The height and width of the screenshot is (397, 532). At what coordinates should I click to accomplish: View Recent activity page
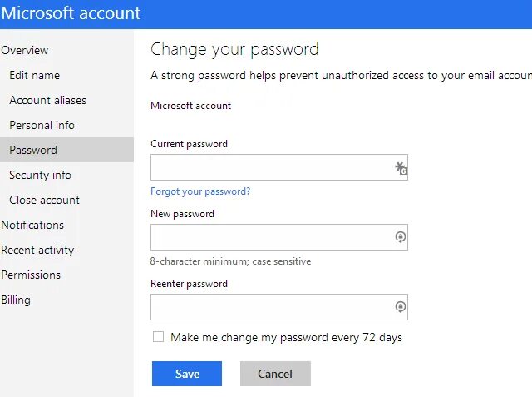[37, 250]
